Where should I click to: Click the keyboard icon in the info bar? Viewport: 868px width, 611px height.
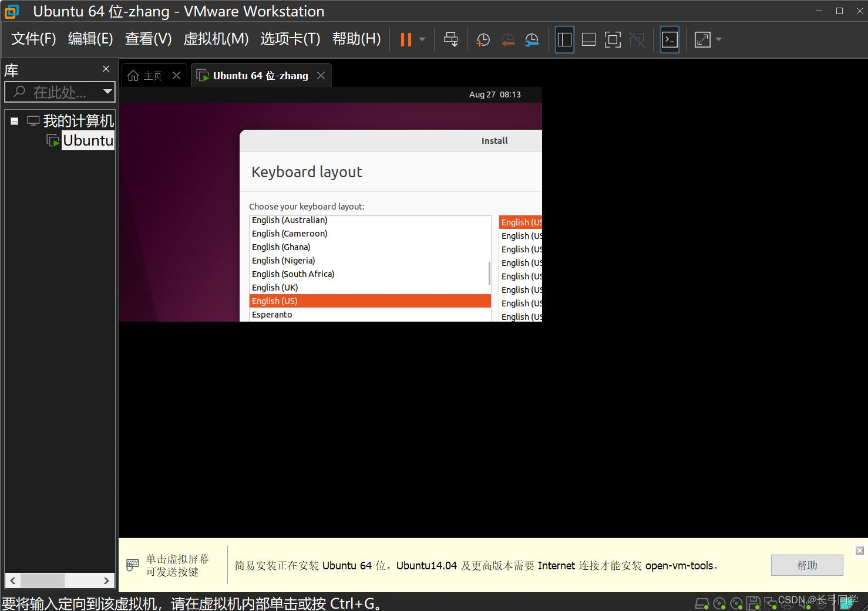coord(133,565)
